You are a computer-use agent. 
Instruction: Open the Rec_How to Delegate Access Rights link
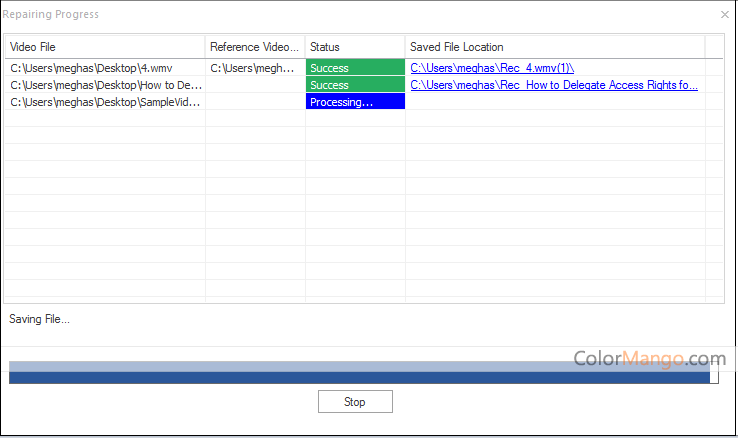[x=554, y=85]
